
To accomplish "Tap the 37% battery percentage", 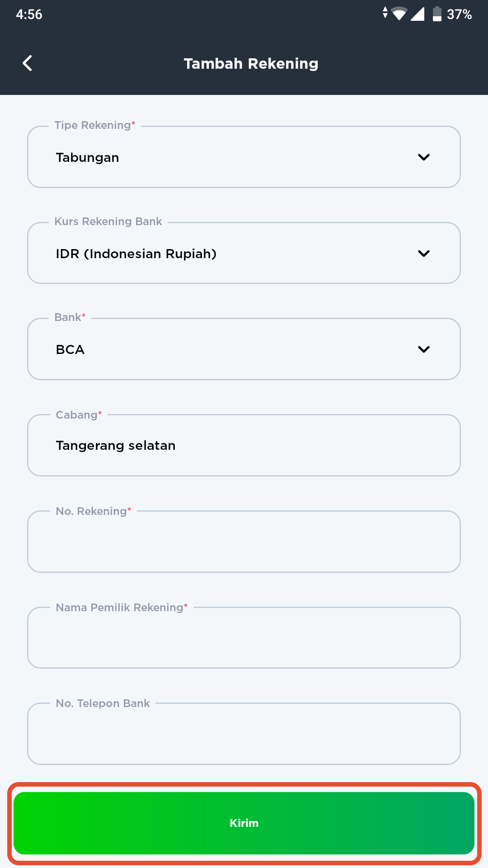I will point(459,14).
